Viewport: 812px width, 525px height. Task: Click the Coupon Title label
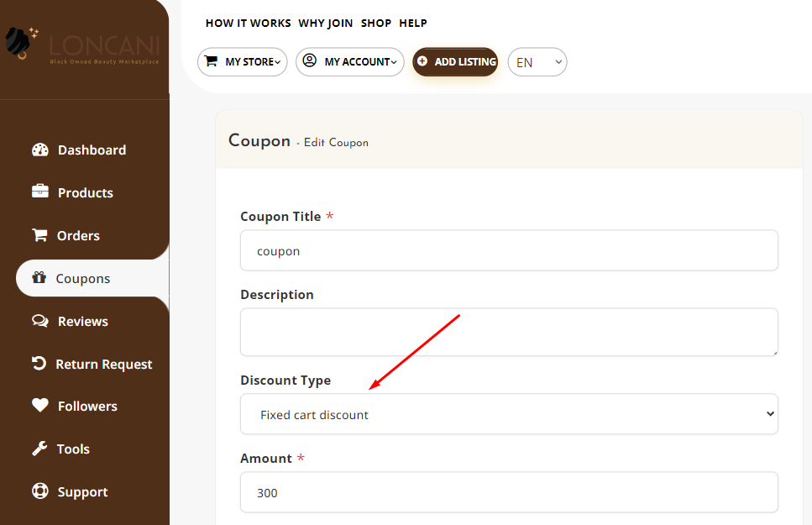pyautogui.click(x=280, y=217)
